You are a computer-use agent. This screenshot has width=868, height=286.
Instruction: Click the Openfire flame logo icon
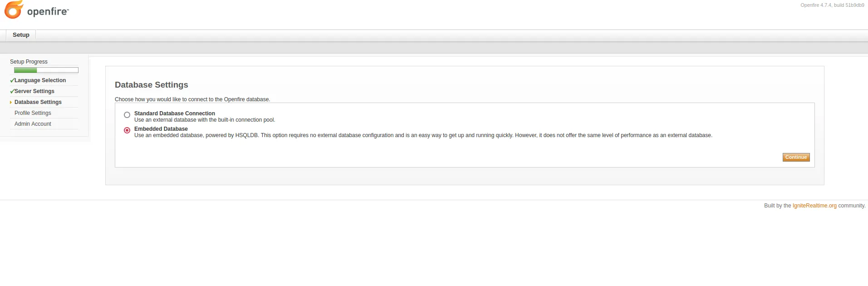tap(14, 10)
